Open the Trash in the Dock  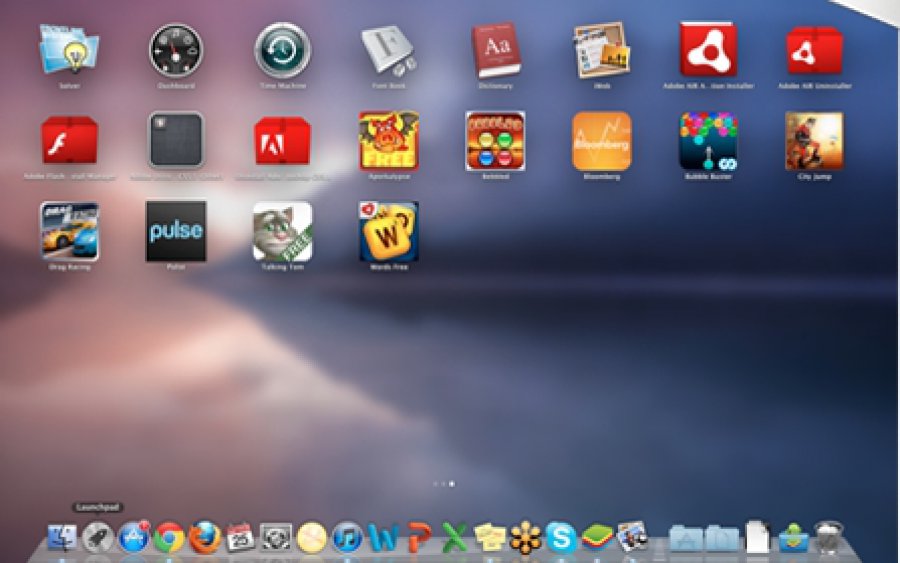point(829,538)
